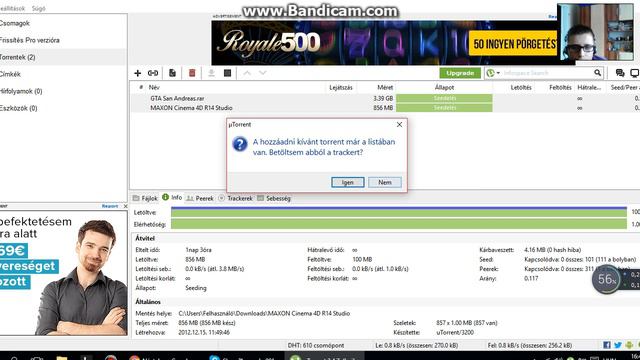Image resolution: width=640 pixels, height=360 pixels.
Task: Select the GTA San Andreas.rar torrent row
Action: 385,98
